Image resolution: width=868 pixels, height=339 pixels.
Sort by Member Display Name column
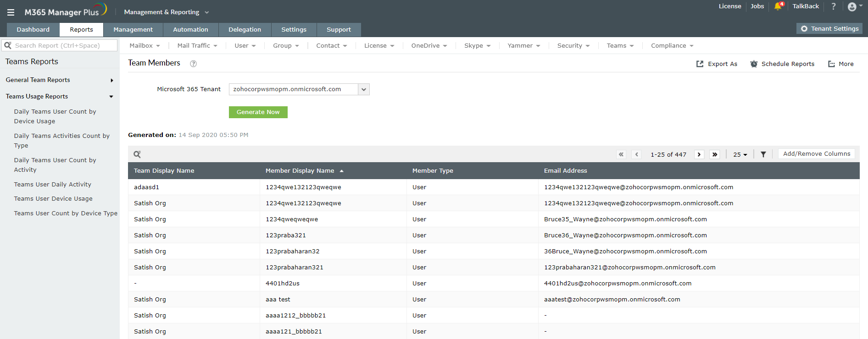(300, 171)
